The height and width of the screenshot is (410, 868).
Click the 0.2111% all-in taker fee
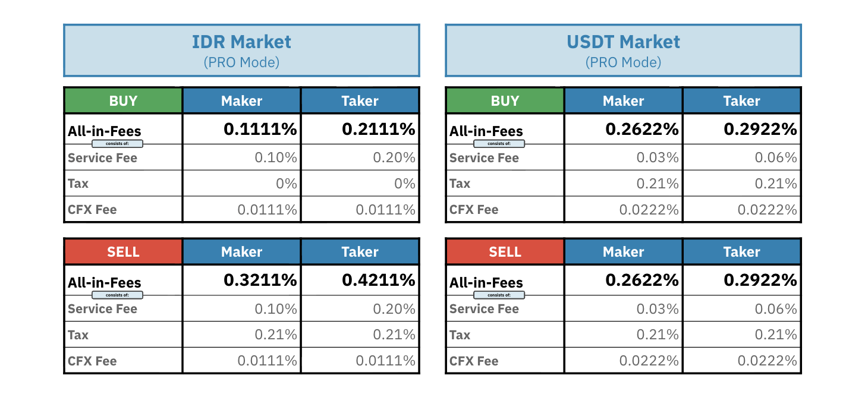pyautogui.click(x=378, y=129)
